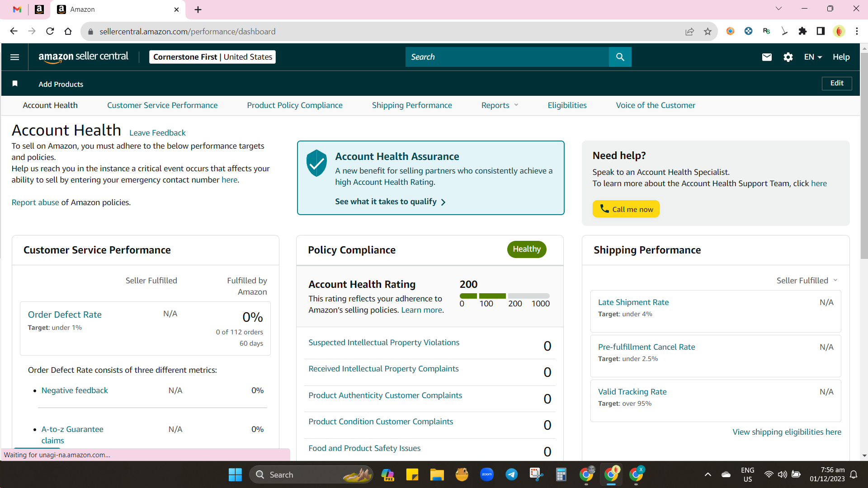Click the Account Health Assurance shield icon
This screenshot has height=488, width=868.
click(x=316, y=163)
